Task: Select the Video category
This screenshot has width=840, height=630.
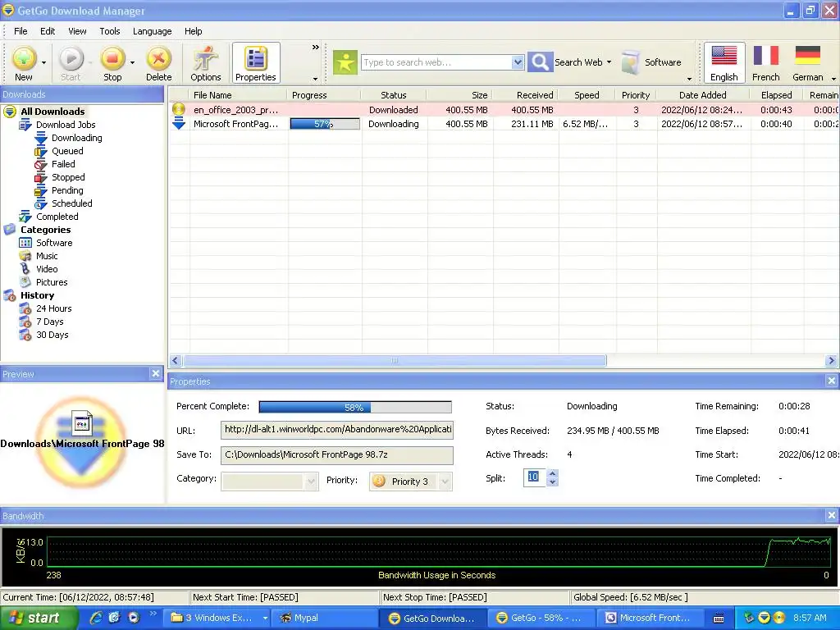Action: click(x=47, y=269)
